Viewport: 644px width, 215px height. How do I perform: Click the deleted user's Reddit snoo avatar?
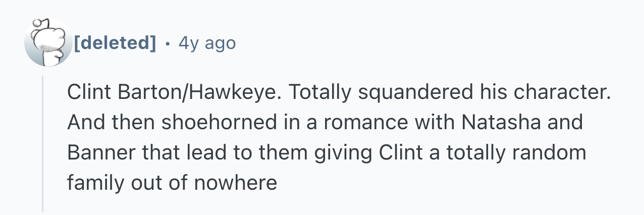[48, 43]
